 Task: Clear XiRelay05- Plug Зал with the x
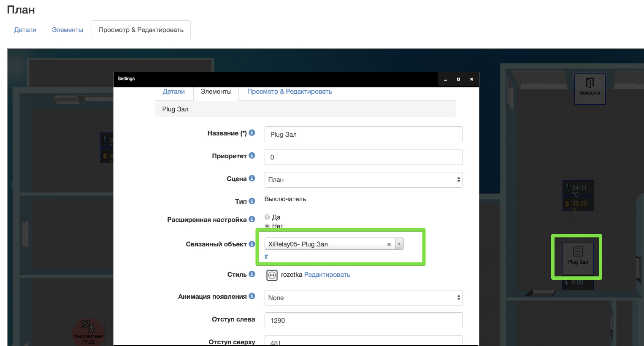click(389, 244)
